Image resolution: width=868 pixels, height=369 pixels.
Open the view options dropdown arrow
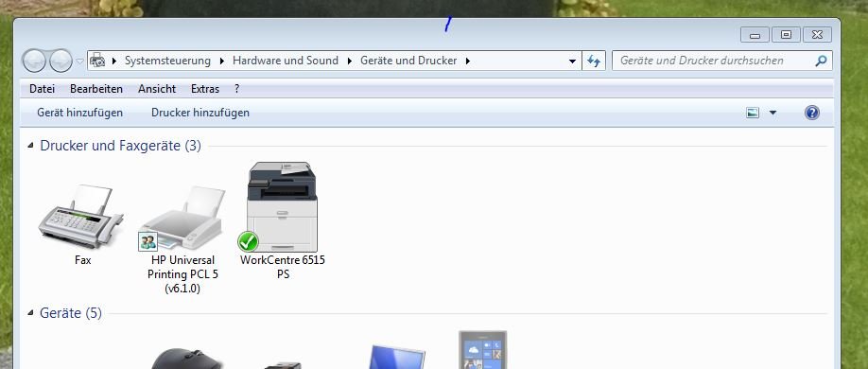pyautogui.click(x=773, y=113)
